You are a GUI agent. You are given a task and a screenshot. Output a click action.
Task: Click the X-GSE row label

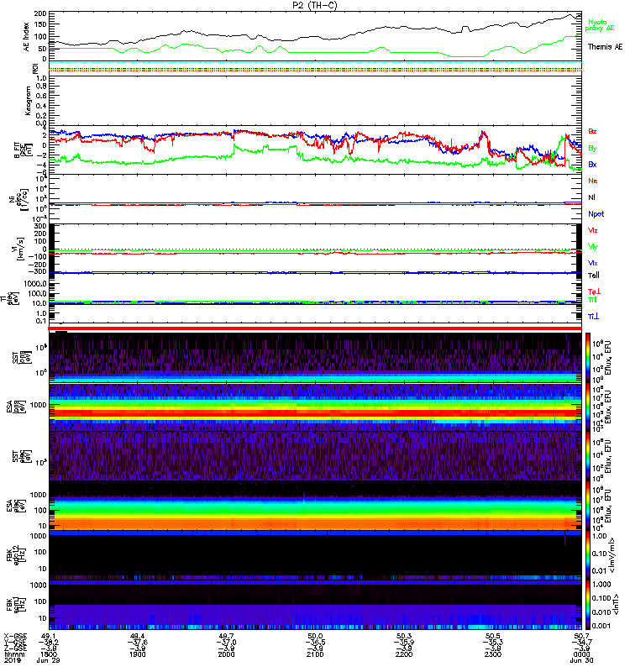pyautogui.click(x=15, y=636)
